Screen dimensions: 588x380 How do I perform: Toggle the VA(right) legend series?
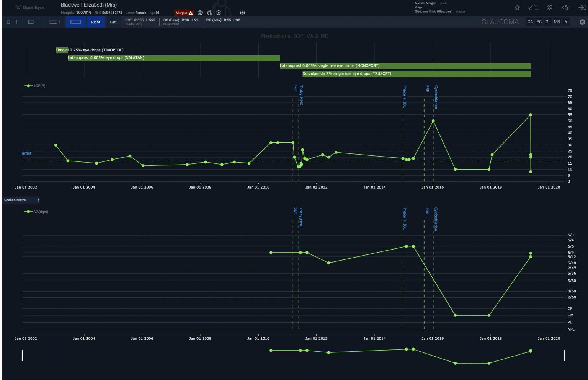tap(36, 212)
